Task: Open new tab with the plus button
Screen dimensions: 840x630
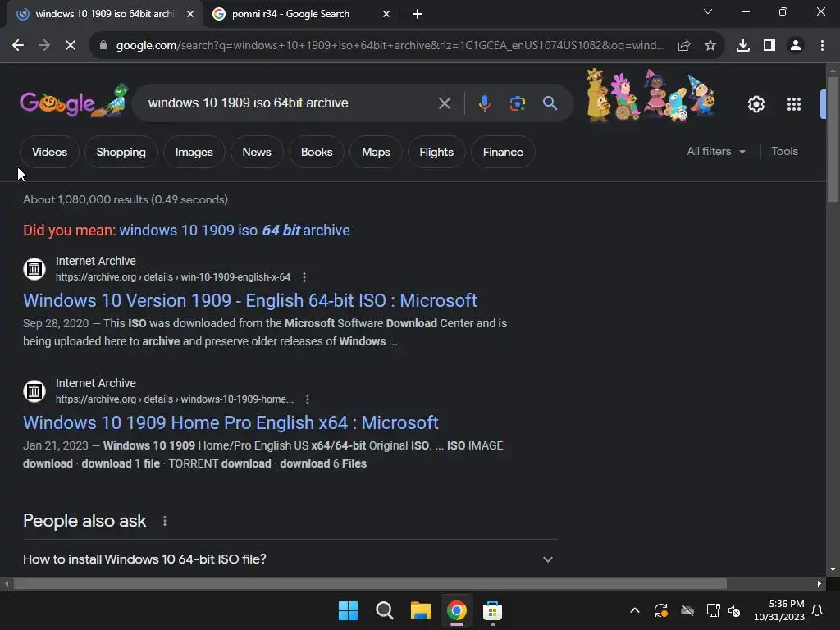Action: [418, 14]
